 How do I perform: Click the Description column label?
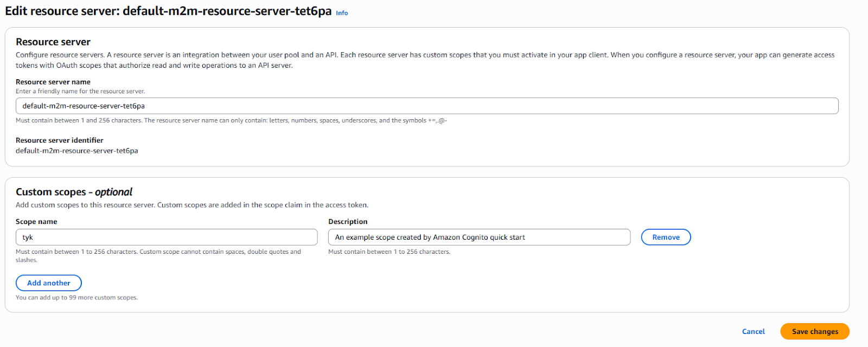(x=348, y=222)
